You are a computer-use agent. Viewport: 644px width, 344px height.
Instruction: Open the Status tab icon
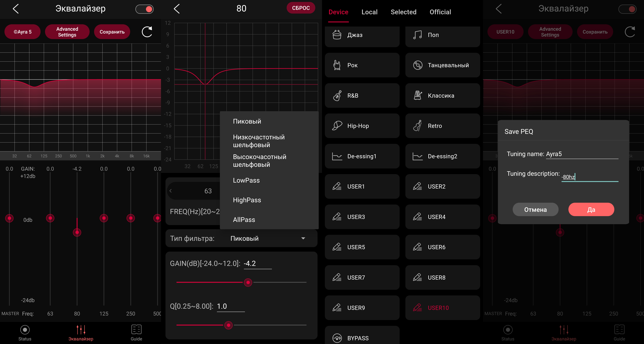click(x=25, y=330)
